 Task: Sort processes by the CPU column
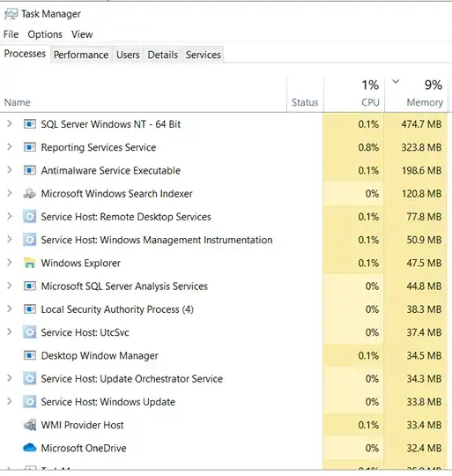(354, 93)
